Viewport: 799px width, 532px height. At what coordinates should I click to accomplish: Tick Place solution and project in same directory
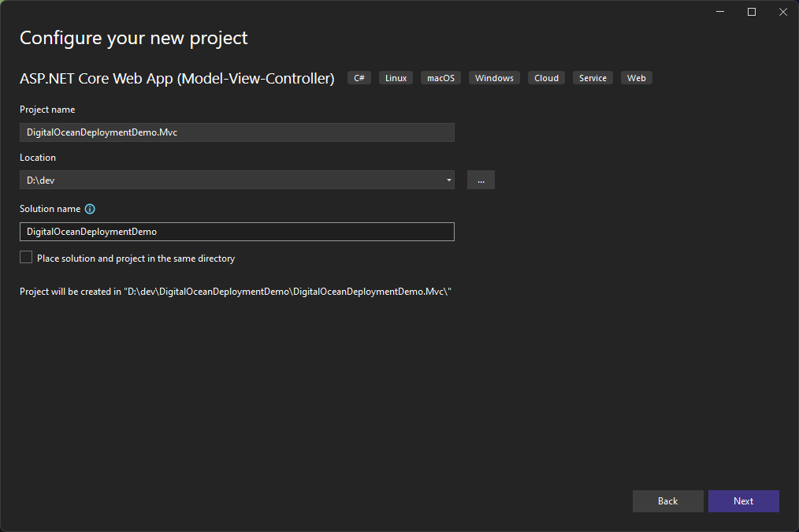[x=26, y=258]
